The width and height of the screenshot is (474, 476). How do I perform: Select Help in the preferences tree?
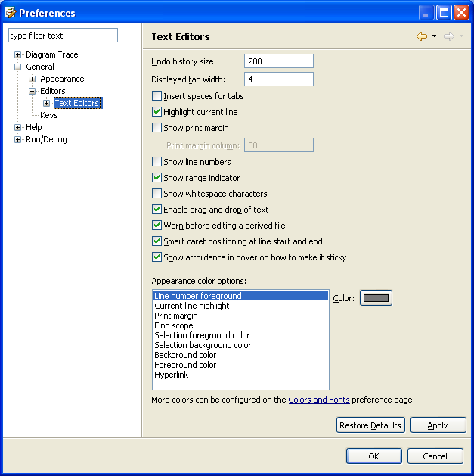point(34,127)
